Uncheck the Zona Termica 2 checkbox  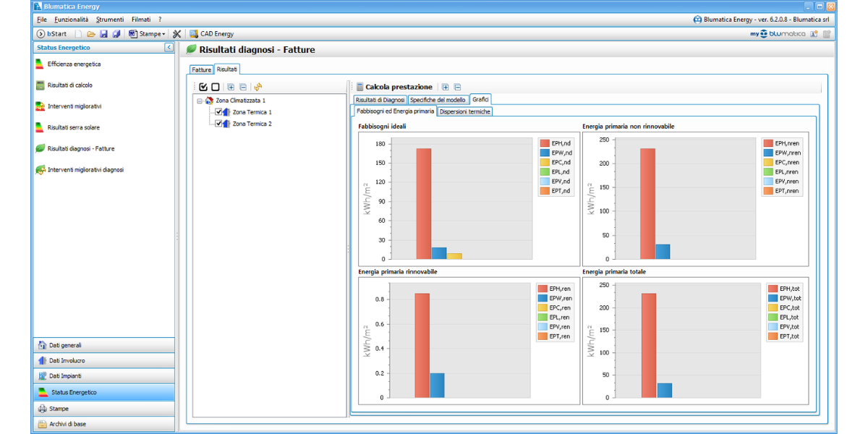click(218, 124)
